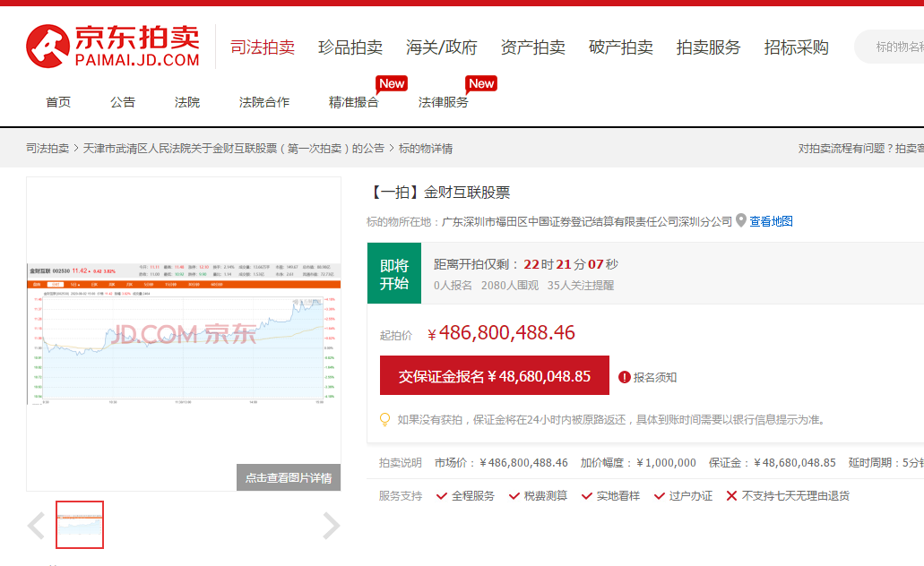Toggle the checkmark beside 全程服务
This screenshot has width=924, height=566.
coord(443,495)
